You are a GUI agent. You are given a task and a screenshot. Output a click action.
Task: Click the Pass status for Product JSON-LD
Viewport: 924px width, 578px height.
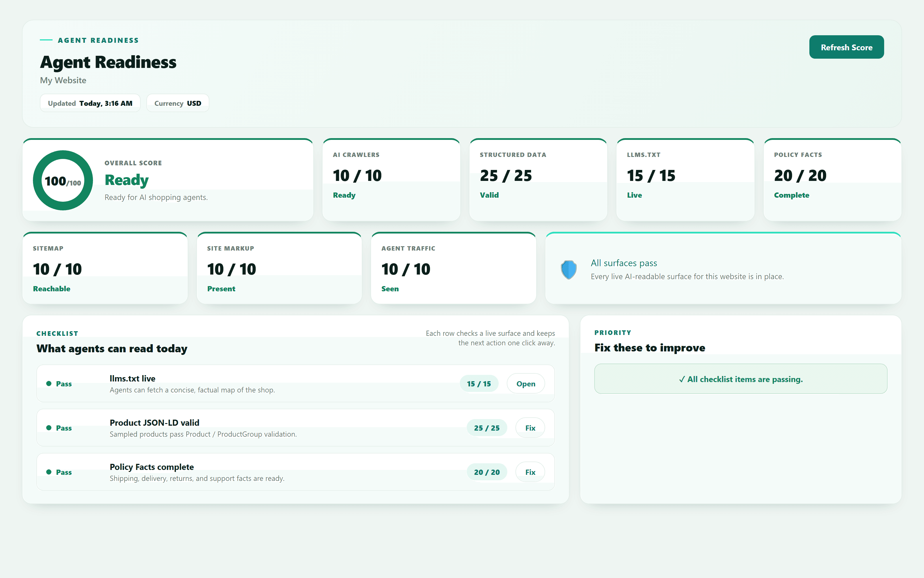pyautogui.click(x=59, y=428)
